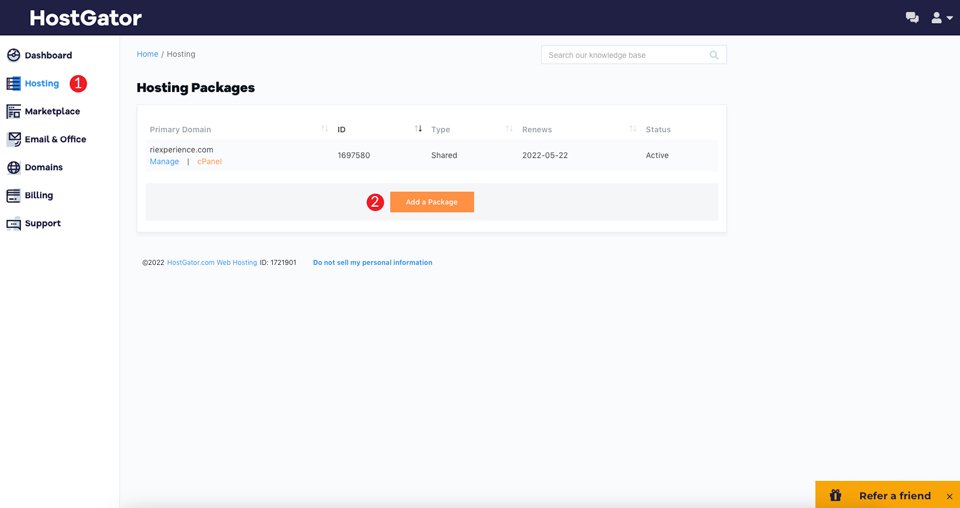Sort by Type column arrows
Image resolution: width=960 pixels, height=508 pixels.
(509, 129)
